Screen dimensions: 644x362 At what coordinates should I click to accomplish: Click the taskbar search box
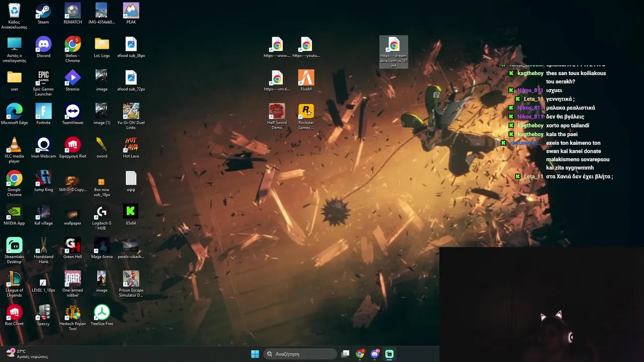pos(300,354)
